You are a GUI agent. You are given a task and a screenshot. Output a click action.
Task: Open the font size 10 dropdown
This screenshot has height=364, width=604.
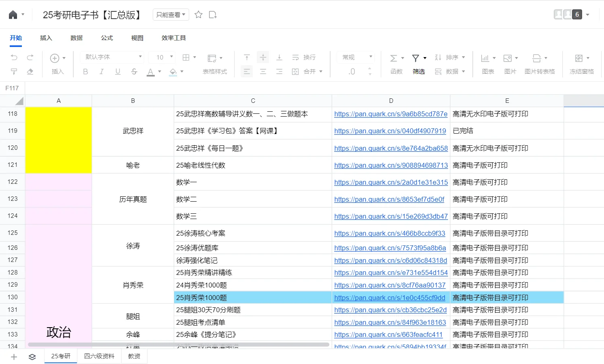(162, 57)
